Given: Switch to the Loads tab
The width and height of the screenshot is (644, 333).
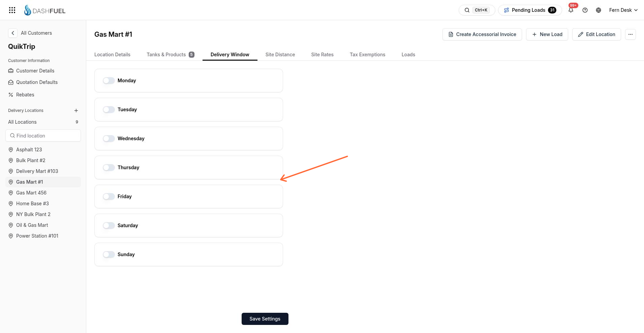Looking at the screenshot, I should point(408,55).
